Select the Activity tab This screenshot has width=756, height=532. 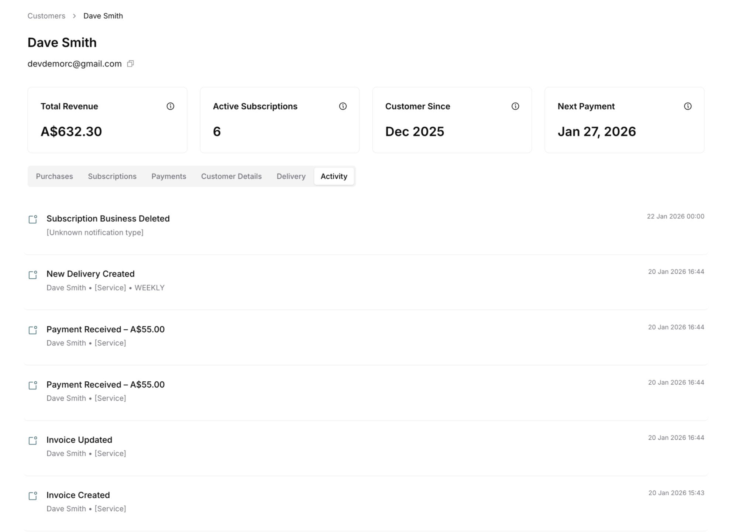click(334, 176)
